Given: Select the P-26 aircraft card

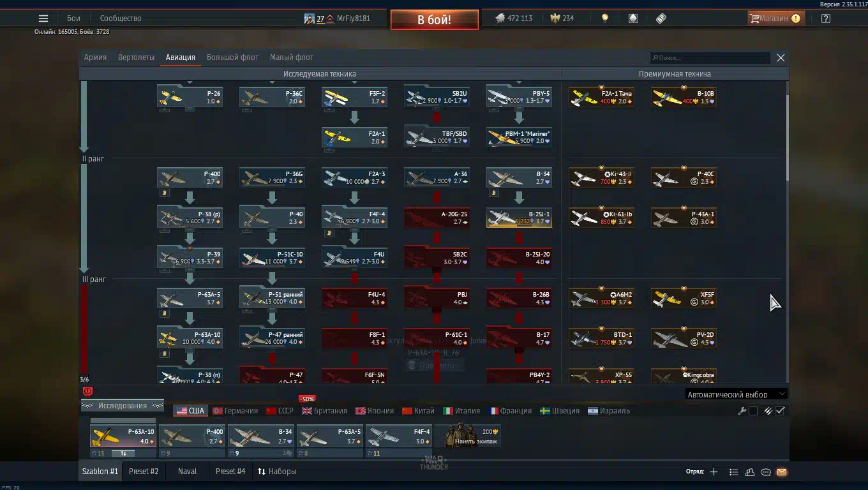Looking at the screenshot, I should coord(190,97).
